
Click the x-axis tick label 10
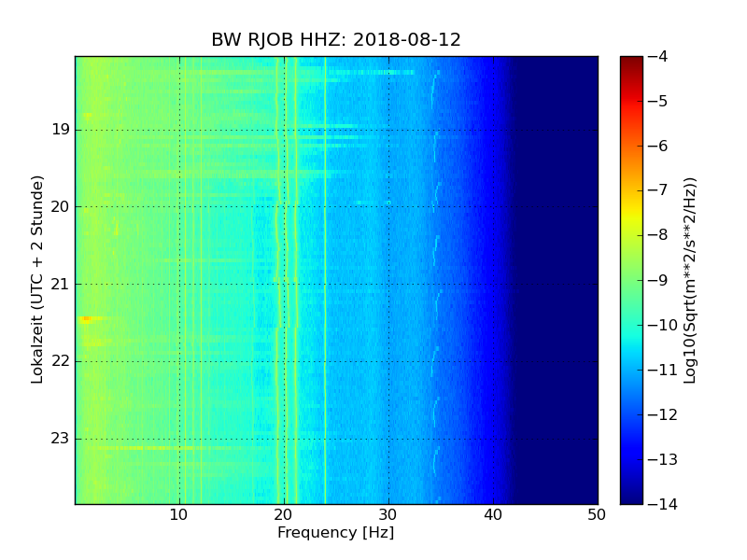[179, 515]
